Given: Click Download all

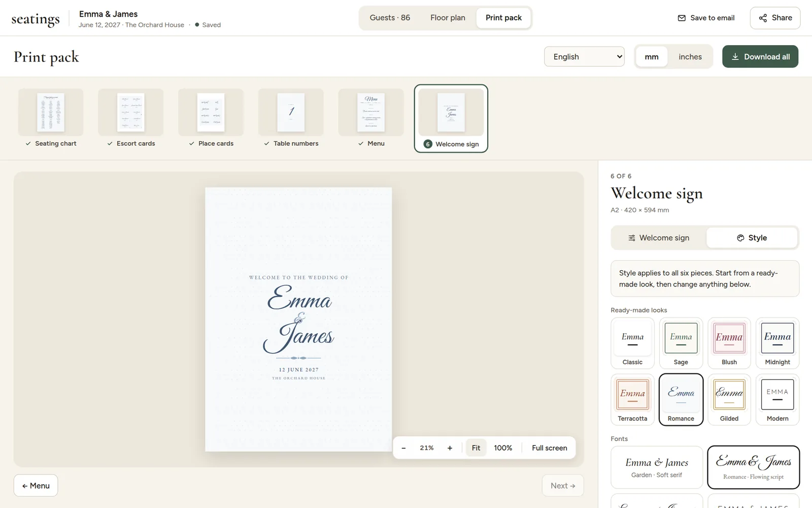Looking at the screenshot, I should pyautogui.click(x=760, y=57).
